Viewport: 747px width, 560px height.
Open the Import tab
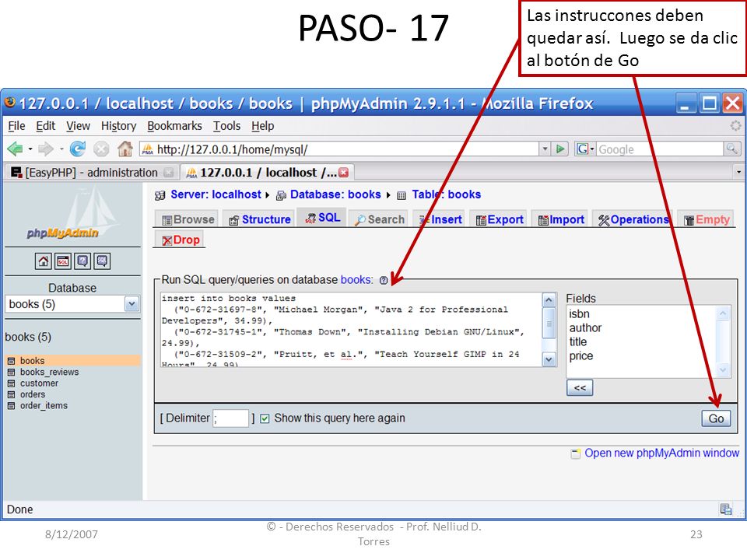click(x=561, y=219)
